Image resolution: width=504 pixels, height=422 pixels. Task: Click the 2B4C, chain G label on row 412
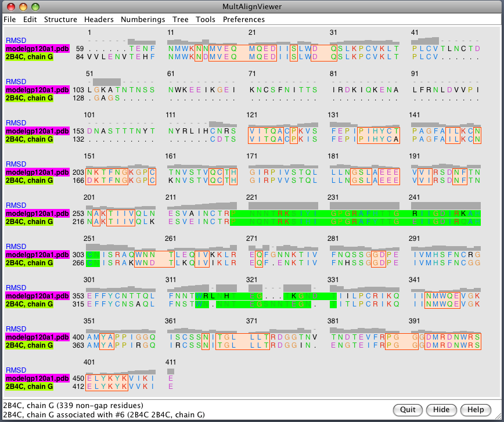click(x=29, y=387)
